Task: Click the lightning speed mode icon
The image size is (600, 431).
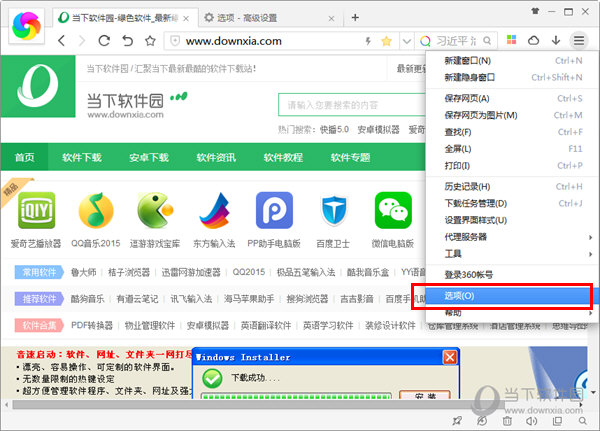Action: [368, 41]
